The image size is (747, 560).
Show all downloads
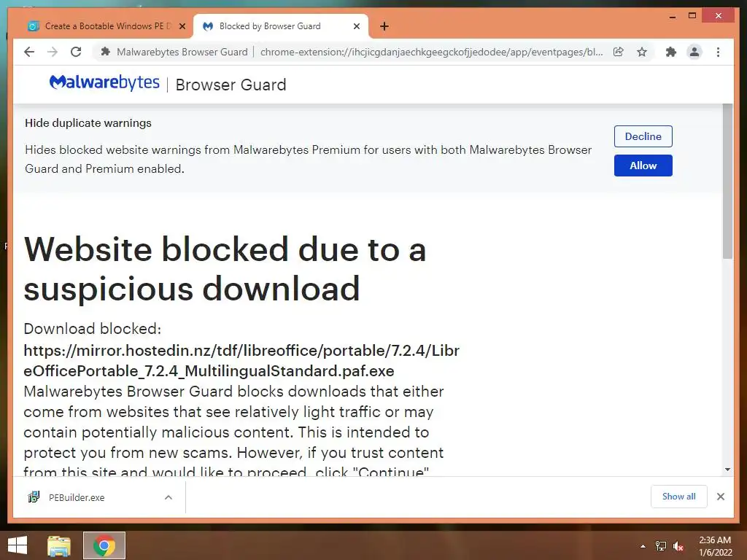coord(679,497)
